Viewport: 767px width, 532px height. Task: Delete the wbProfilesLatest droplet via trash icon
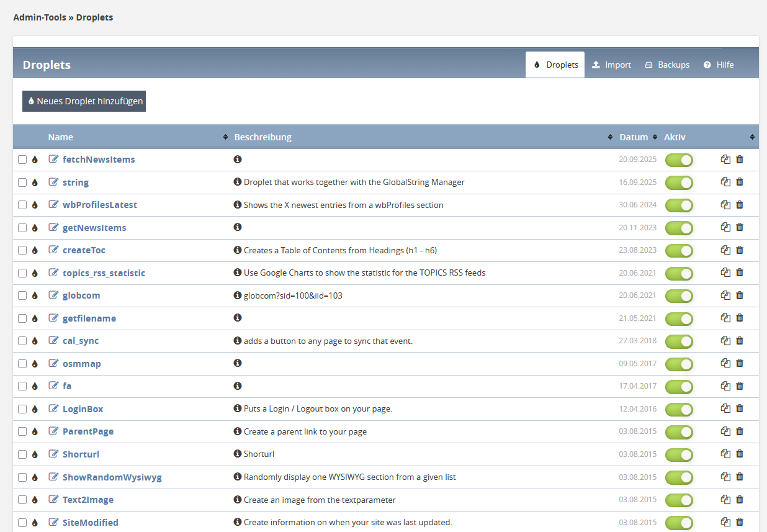(739, 205)
